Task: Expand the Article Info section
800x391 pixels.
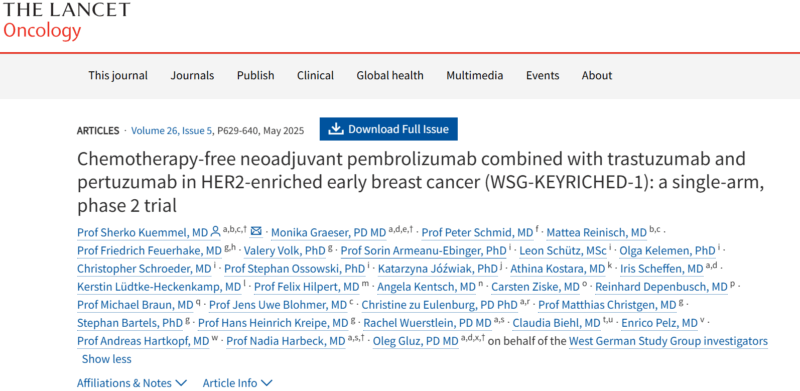Action: click(237, 382)
